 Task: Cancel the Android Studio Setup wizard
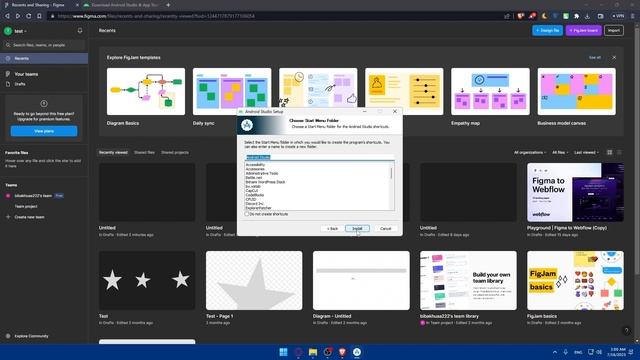(x=386, y=229)
